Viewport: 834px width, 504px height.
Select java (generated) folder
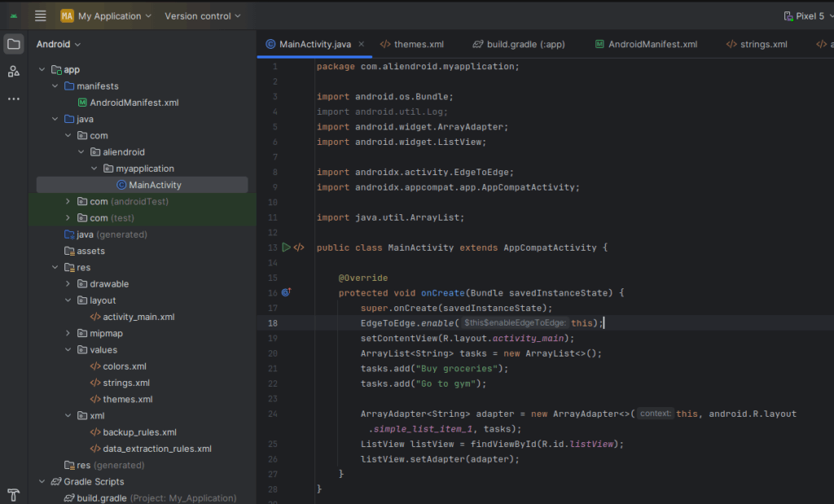click(x=105, y=234)
